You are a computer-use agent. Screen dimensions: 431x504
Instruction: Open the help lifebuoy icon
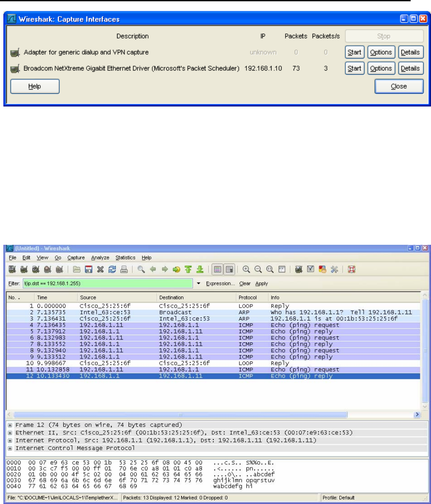(x=351, y=269)
